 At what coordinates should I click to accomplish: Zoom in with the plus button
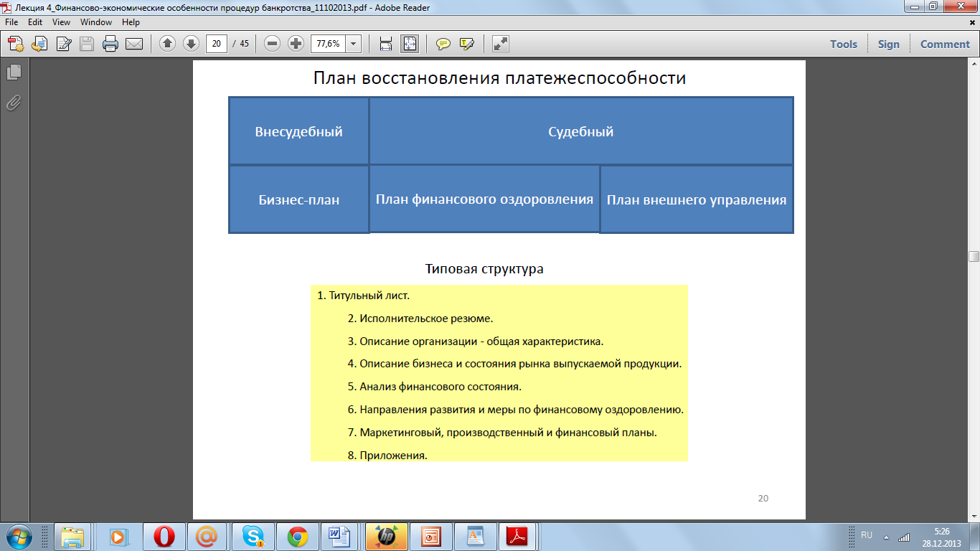(296, 44)
